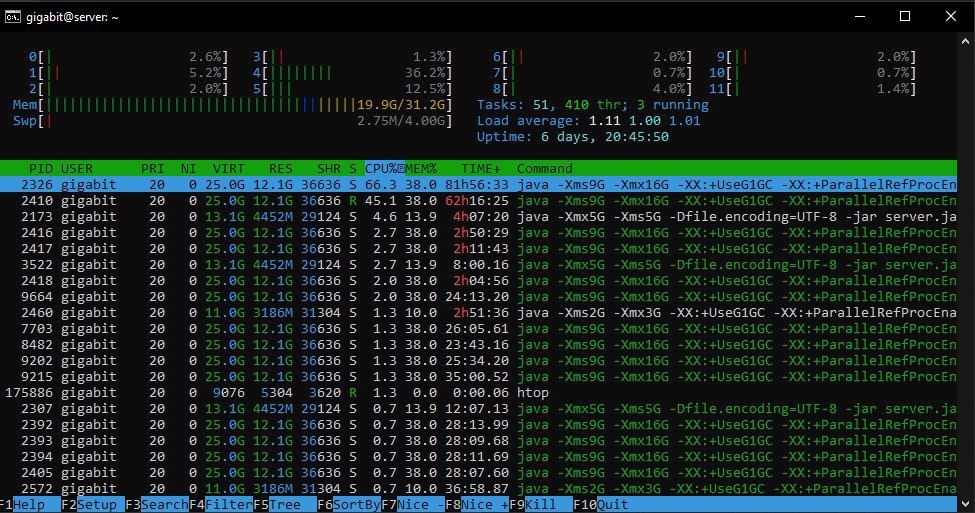Click the time value 62h16:25
Image resolution: width=975 pixels, height=513 pixels.
tap(477, 201)
